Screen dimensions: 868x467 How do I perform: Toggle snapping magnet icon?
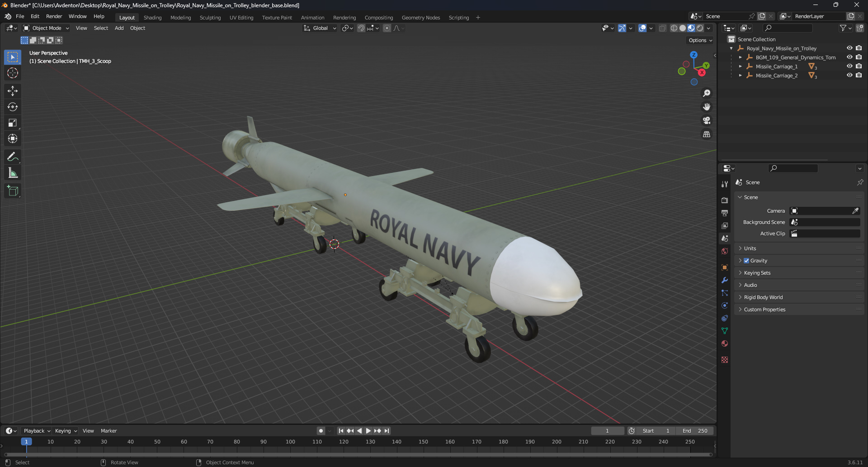click(x=361, y=28)
